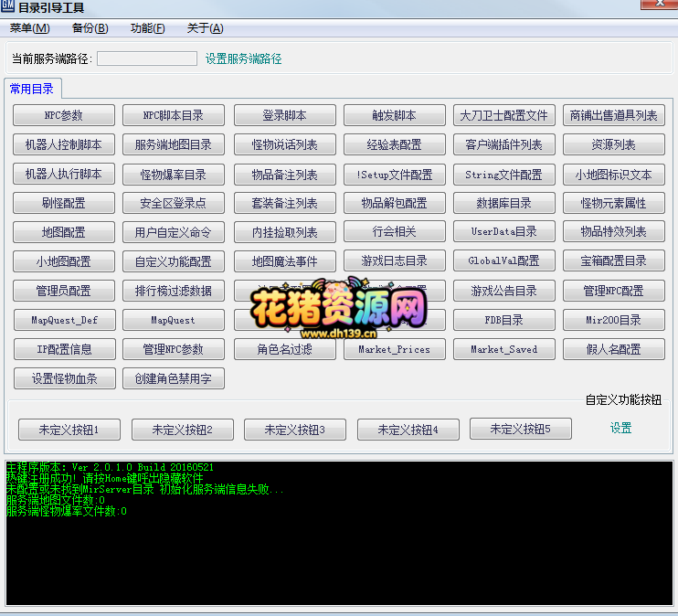Open 怪物元素属性
This screenshot has height=616, width=678.
point(613,203)
